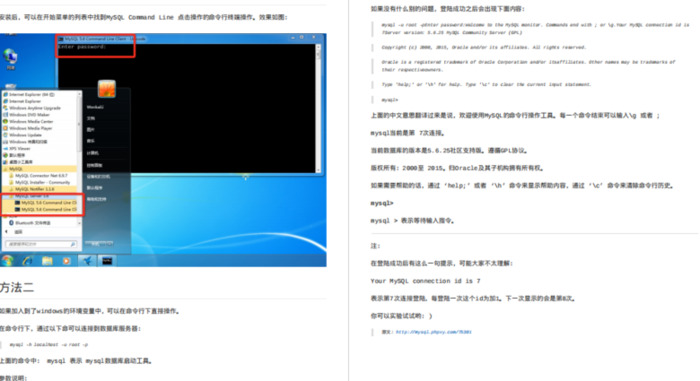This screenshot has width=700, height=381.
Task: Close the MySQL Command Line Client window
Action: pos(314,38)
